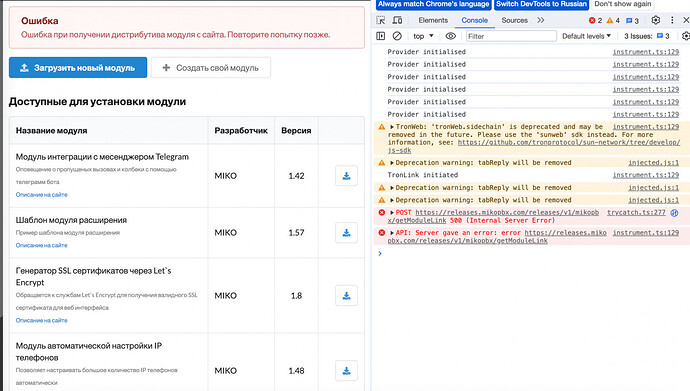
Task: Download the Шаблон модуля расширения module
Action: click(x=346, y=233)
